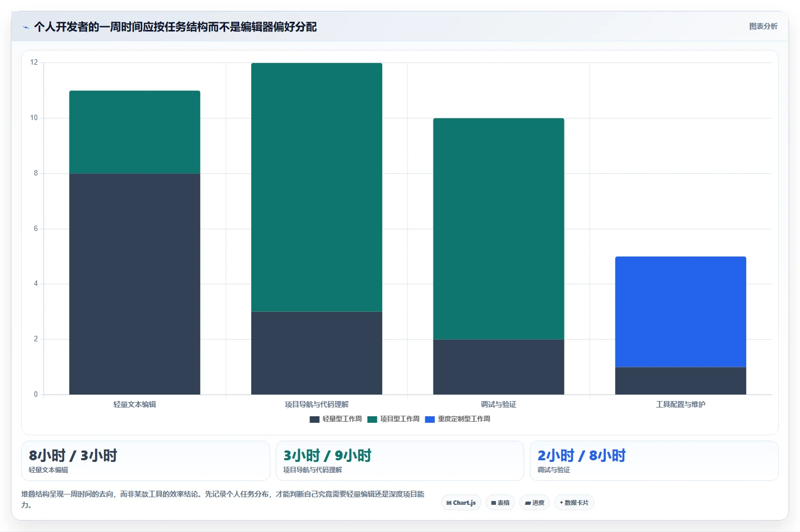Click the dark segment of the 轻量文本编辑 bar
The height and width of the screenshot is (532, 800).
pyautogui.click(x=135, y=284)
